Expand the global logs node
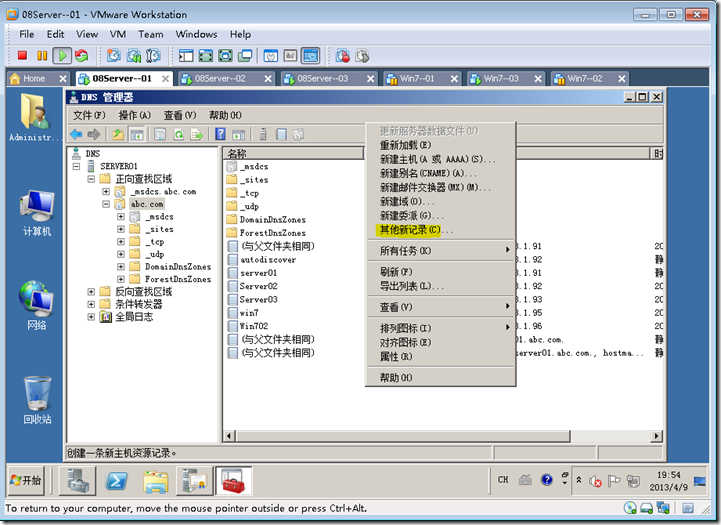Image resolution: width=721 pixels, height=525 pixels. point(91,316)
